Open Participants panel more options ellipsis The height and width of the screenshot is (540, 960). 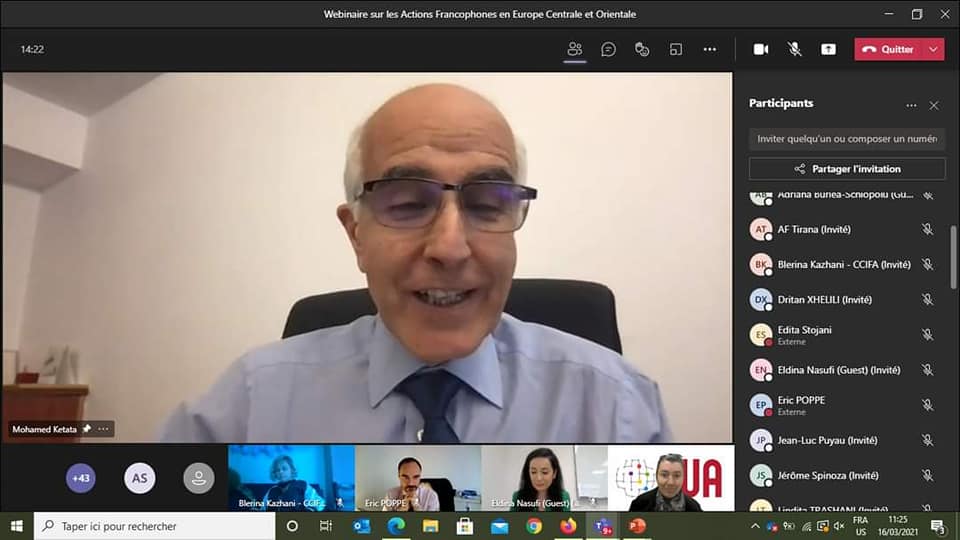pyautogui.click(x=911, y=105)
